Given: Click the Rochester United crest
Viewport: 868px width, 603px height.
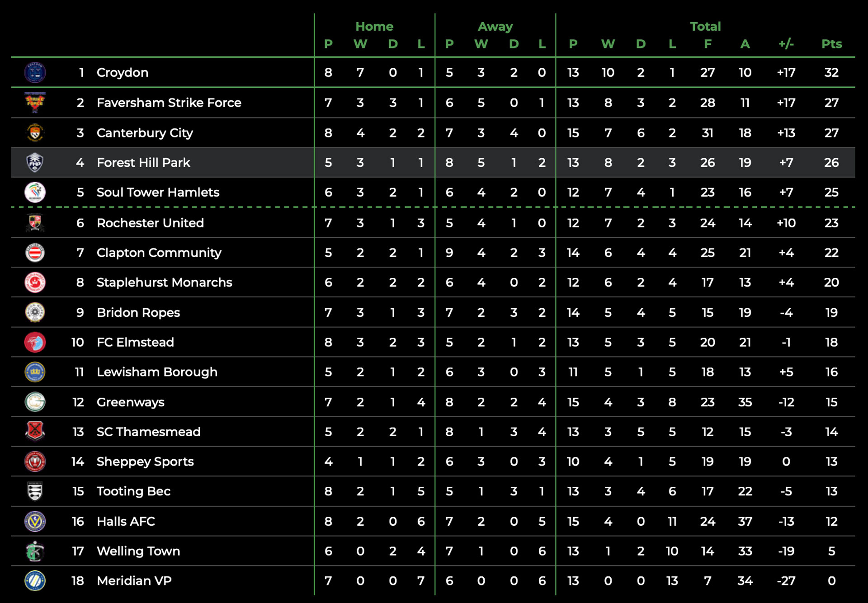Looking at the screenshot, I should [35, 222].
